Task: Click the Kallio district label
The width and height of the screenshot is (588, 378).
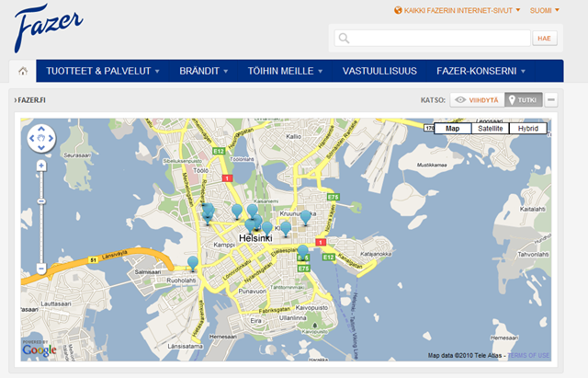Action: coord(294,136)
